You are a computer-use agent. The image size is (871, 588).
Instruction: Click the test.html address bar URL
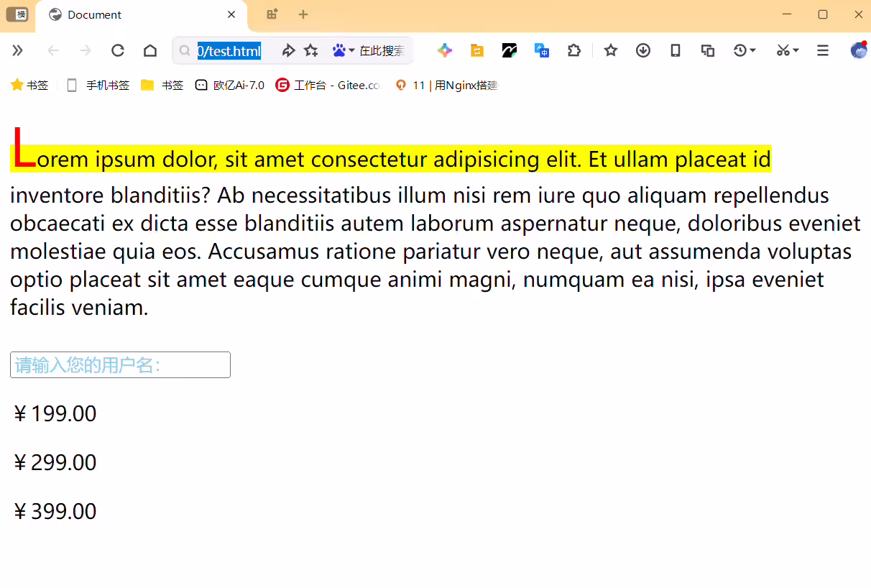(229, 50)
